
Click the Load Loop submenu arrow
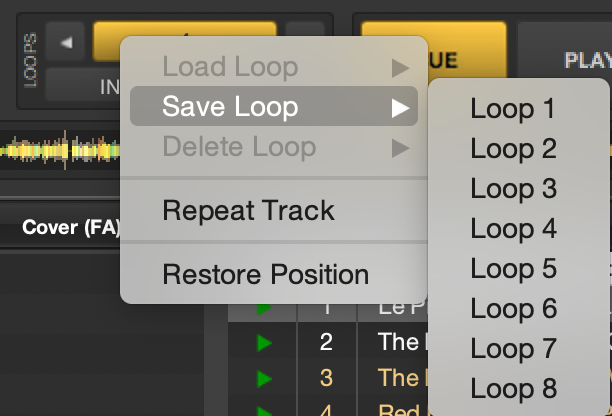[400, 68]
